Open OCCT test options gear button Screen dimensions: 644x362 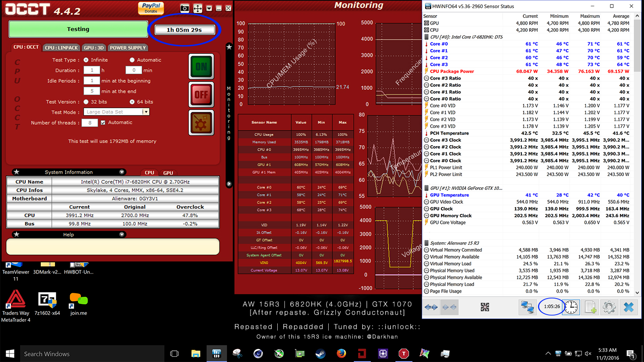(201, 122)
